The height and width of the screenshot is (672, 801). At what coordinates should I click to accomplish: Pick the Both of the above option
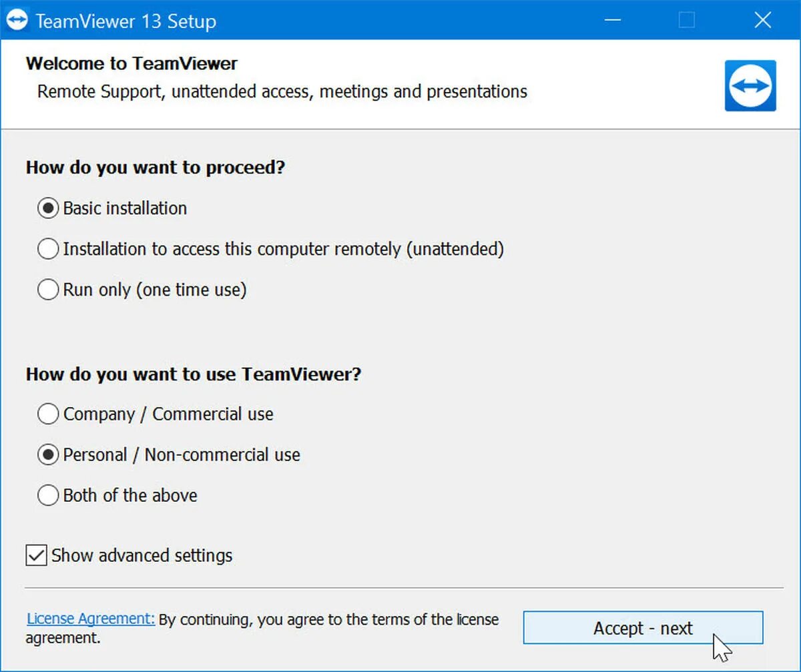[48, 495]
